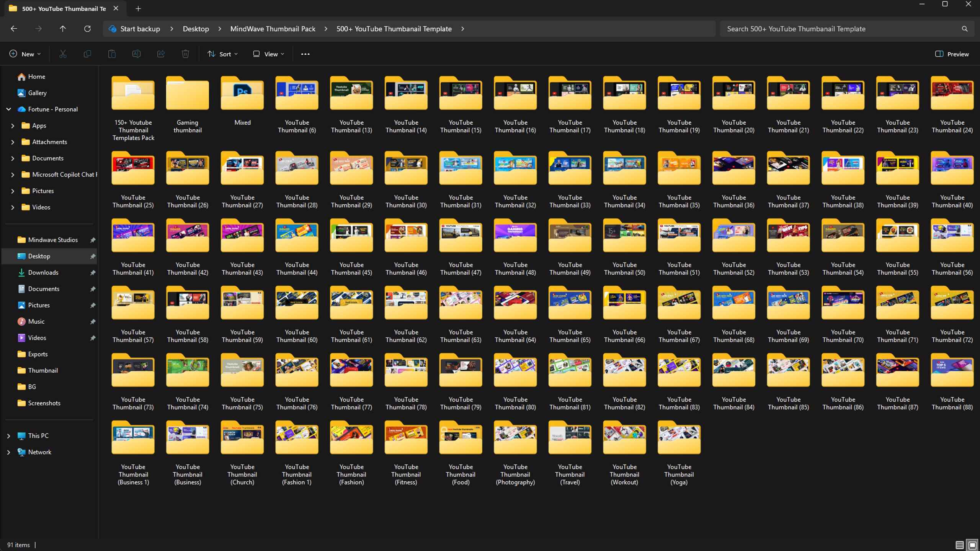980x551 pixels.
Task: Click the Delete trash icon
Action: pyautogui.click(x=185, y=54)
